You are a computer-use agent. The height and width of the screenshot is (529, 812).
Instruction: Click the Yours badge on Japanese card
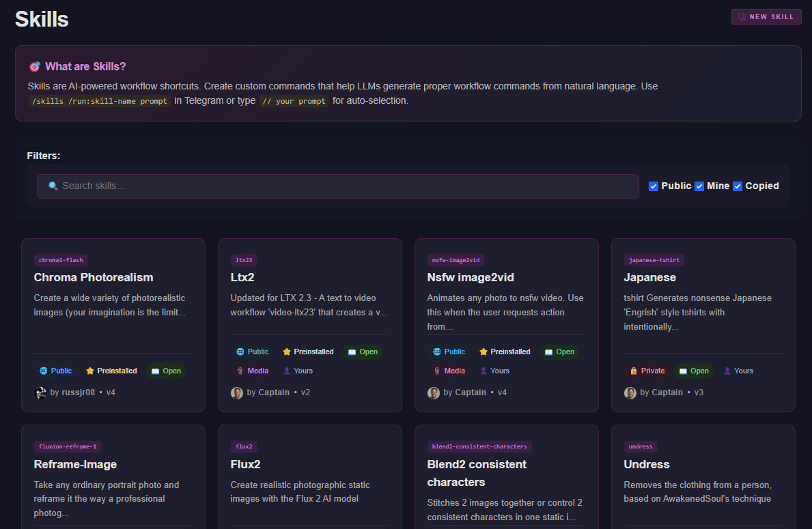point(738,371)
